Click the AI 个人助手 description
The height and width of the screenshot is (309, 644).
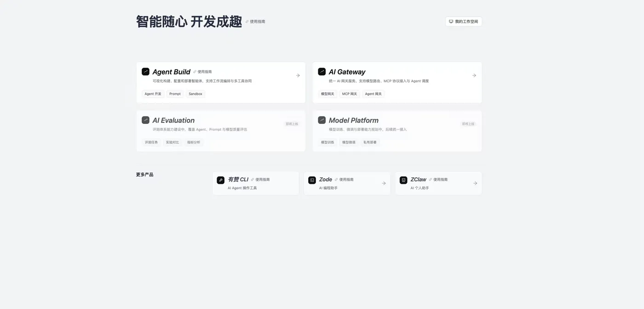pyautogui.click(x=420, y=188)
